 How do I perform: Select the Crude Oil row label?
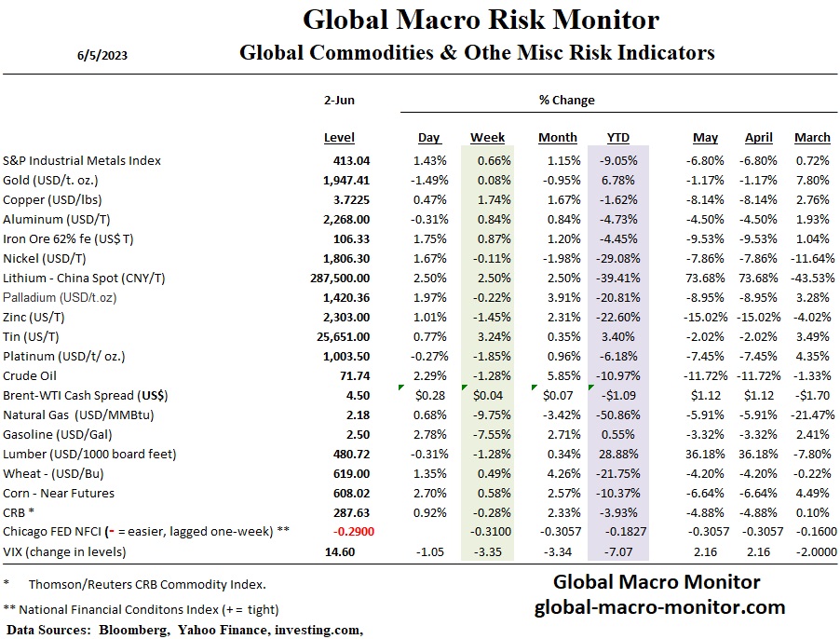(x=30, y=375)
